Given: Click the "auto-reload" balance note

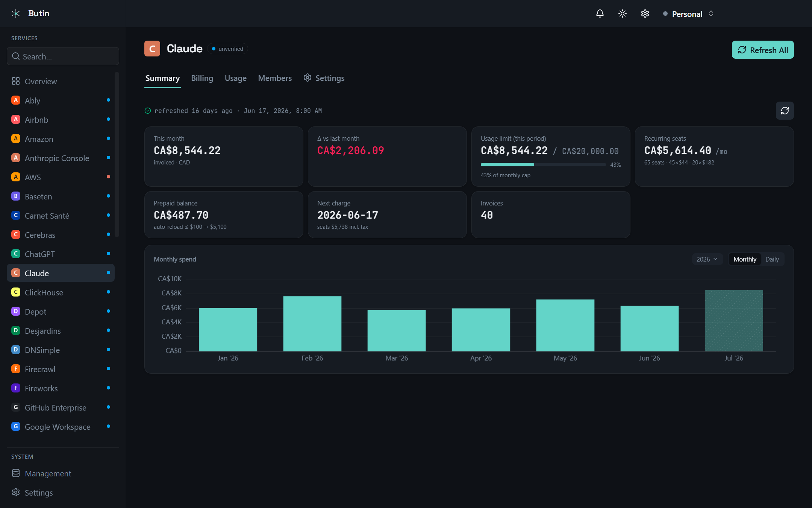Looking at the screenshot, I should 190,227.
